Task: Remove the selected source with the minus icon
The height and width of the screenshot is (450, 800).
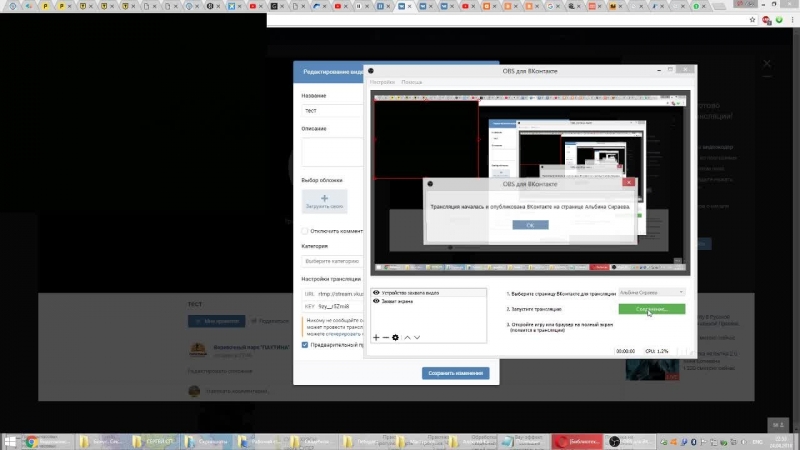Action: coord(386,337)
